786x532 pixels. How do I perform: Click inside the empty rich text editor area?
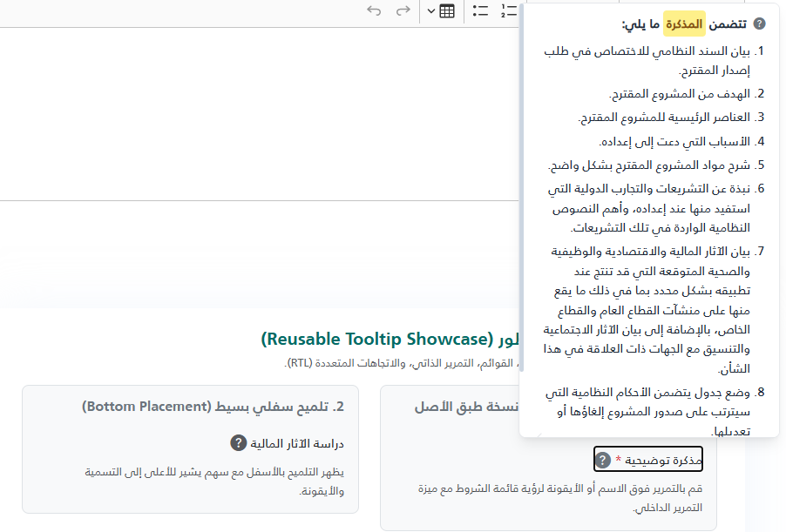259,114
